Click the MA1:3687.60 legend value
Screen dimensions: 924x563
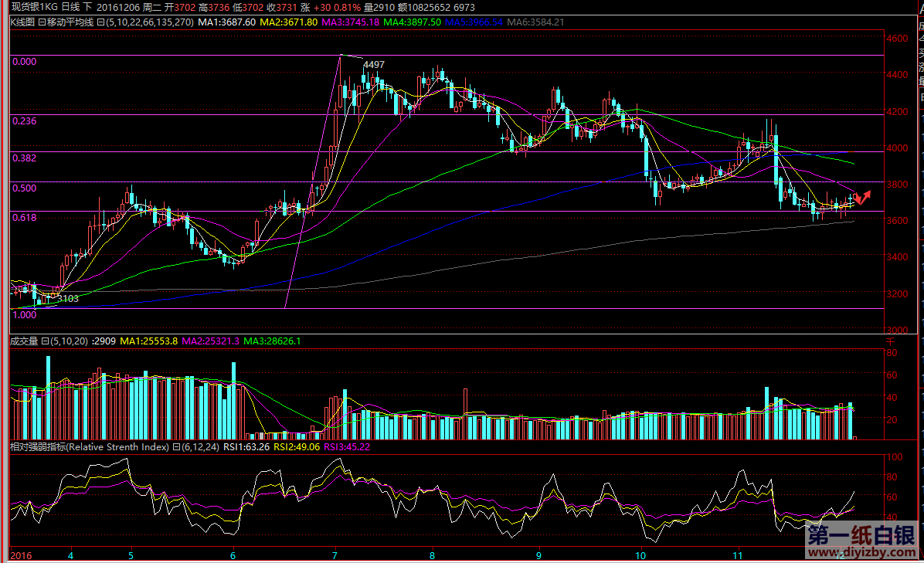(x=226, y=22)
